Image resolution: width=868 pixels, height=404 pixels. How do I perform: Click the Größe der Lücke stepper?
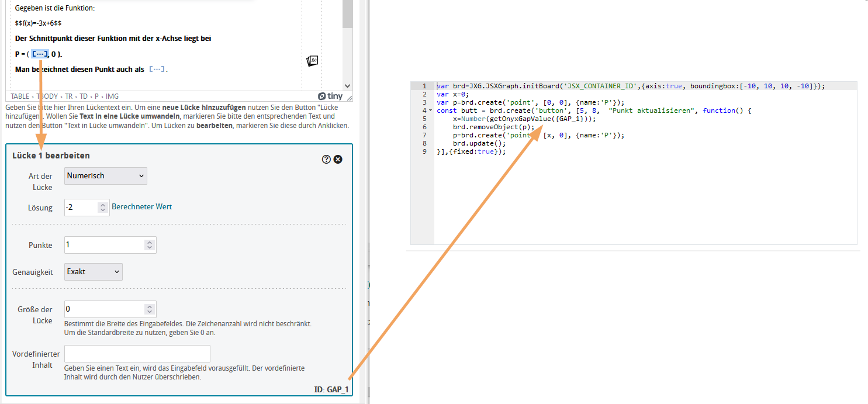[150, 309]
